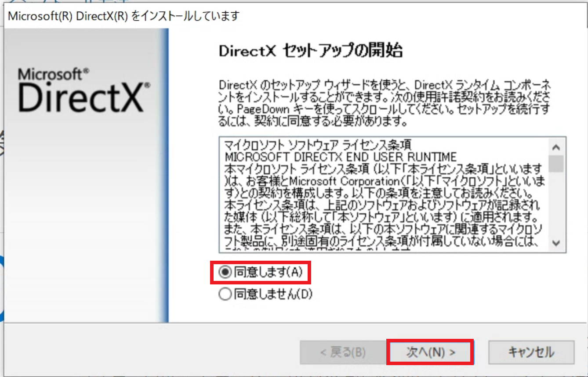Click the 次へ(N) button to continue setup
Screen dimensions: 588x377
[x=431, y=351]
